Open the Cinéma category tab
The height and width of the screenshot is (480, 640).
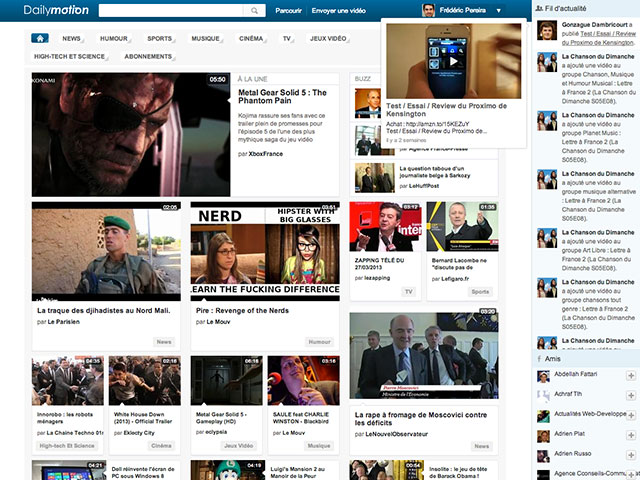tap(251, 38)
